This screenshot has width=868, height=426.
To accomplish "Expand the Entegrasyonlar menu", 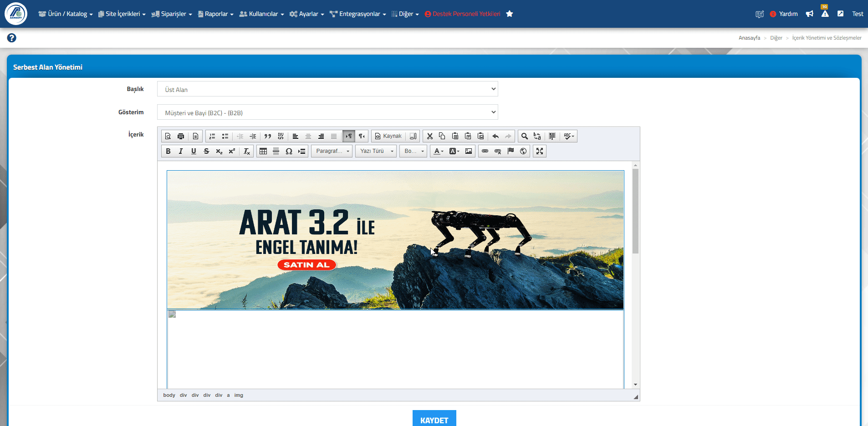I will tap(358, 14).
